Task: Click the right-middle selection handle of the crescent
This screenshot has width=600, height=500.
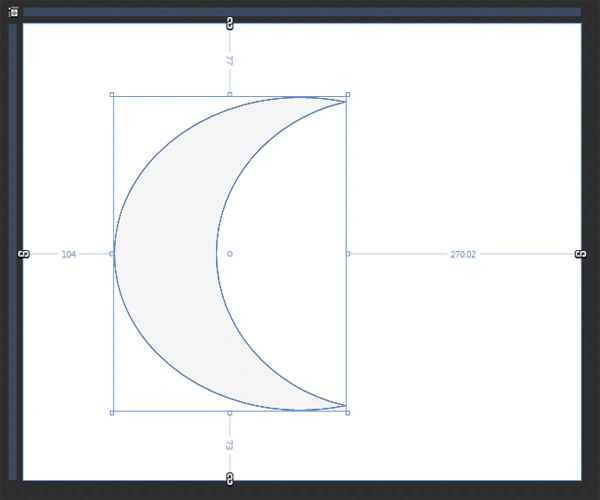Action: [x=348, y=254]
